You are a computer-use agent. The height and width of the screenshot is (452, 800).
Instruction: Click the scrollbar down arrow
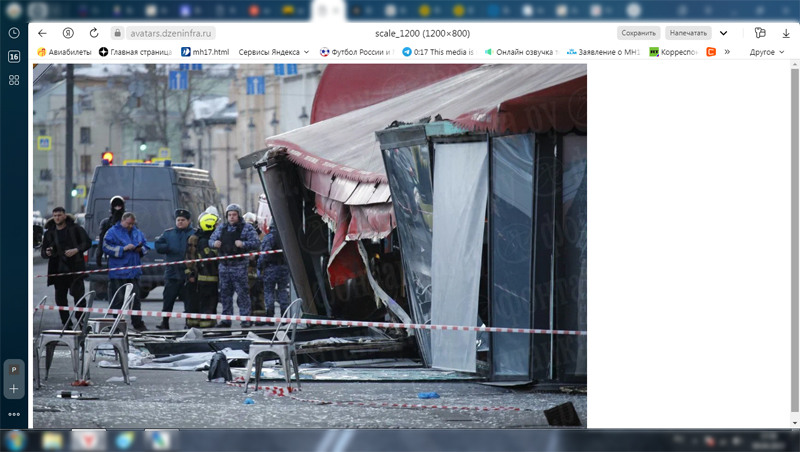coord(794,423)
